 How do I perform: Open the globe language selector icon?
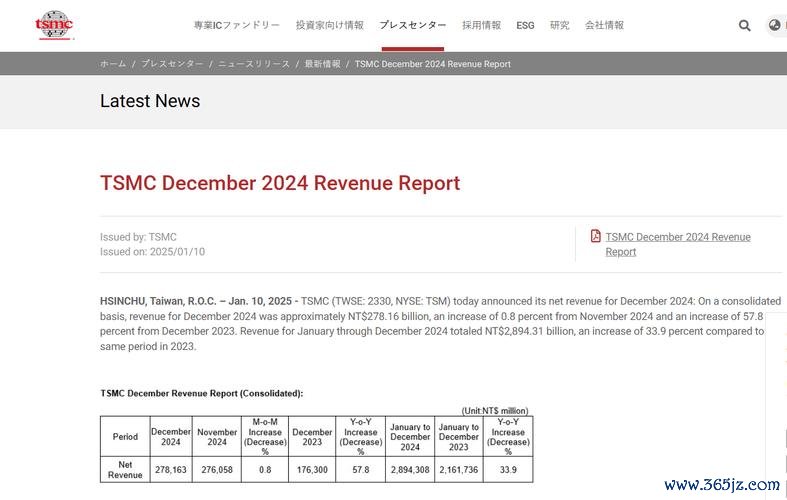pyautogui.click(x=775, y=25)
